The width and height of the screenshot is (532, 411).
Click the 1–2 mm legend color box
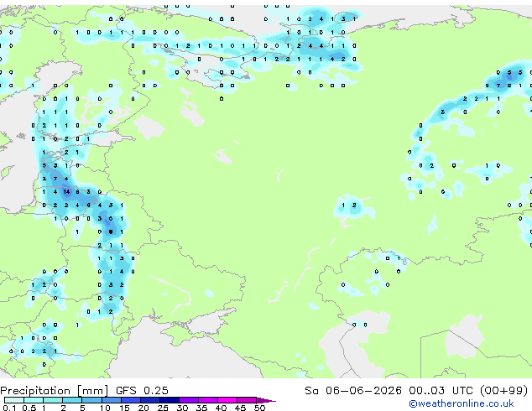click(x=53, y=400)
